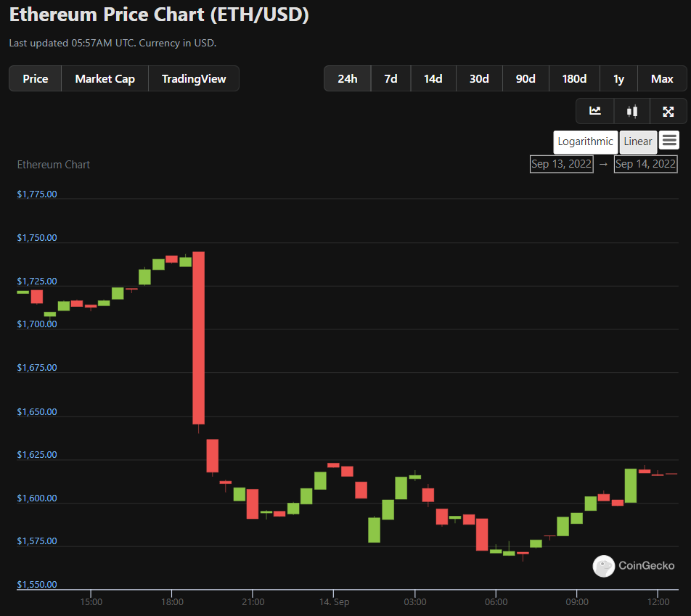Choose the 30d time range

(479, 79)
